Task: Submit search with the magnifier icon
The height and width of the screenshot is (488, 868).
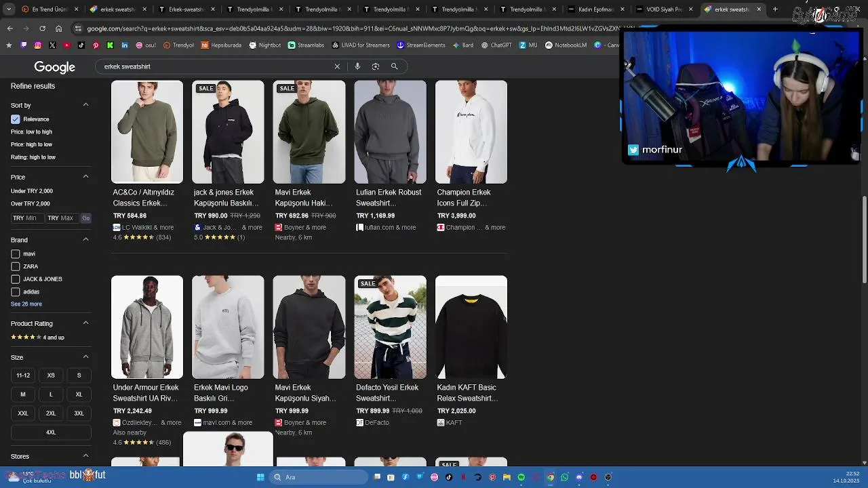Action: 394,66
